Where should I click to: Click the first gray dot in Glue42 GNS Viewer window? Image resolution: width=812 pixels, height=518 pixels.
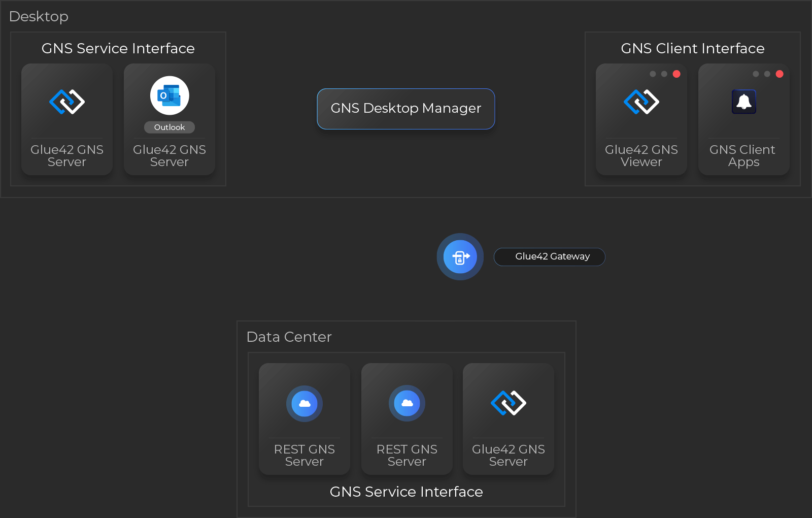click(x=653, y=74)
